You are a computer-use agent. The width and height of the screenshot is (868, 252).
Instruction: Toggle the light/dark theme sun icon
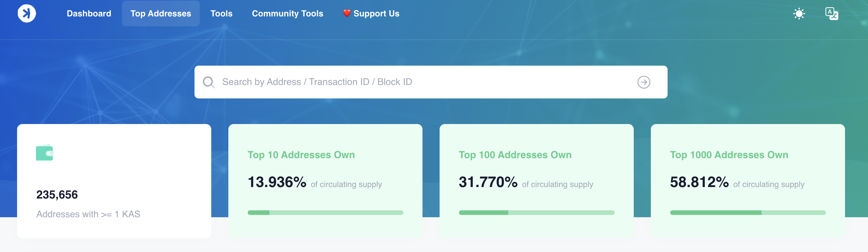(x=799, y=14)
